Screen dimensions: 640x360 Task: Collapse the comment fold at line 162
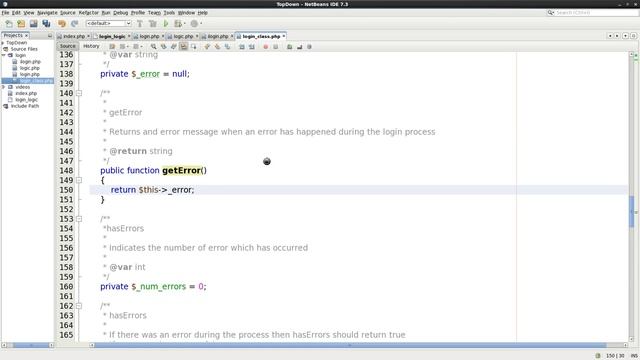(79, 306)
